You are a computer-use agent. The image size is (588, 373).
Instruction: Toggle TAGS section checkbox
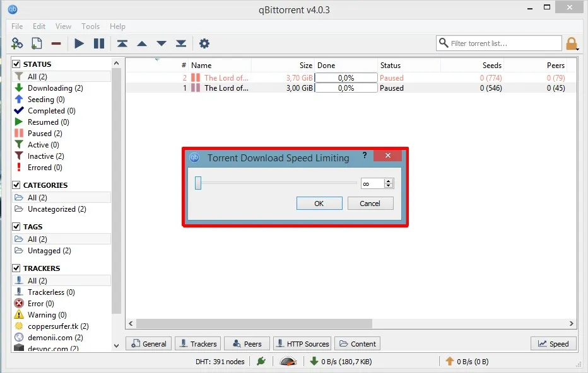click(x=16, y=227)
